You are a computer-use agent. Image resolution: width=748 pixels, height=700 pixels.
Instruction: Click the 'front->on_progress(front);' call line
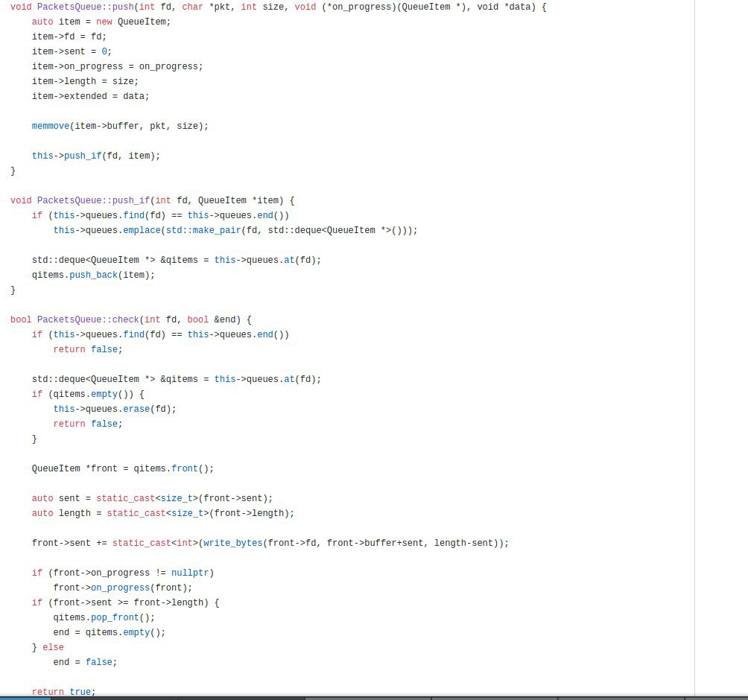coord(123,588)
